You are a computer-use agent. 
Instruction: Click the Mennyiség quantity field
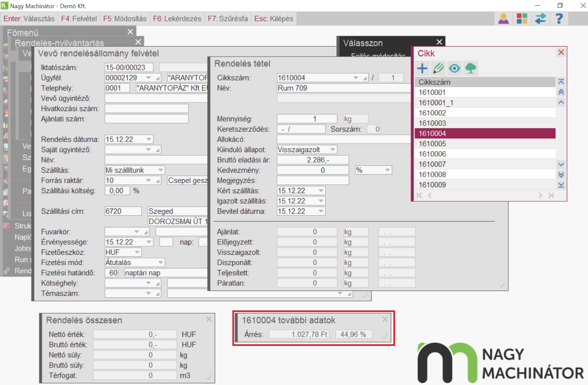tap(307, 119)
